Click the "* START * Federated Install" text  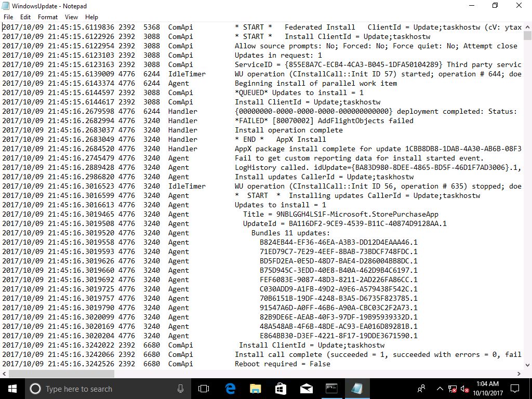[295, 27]
